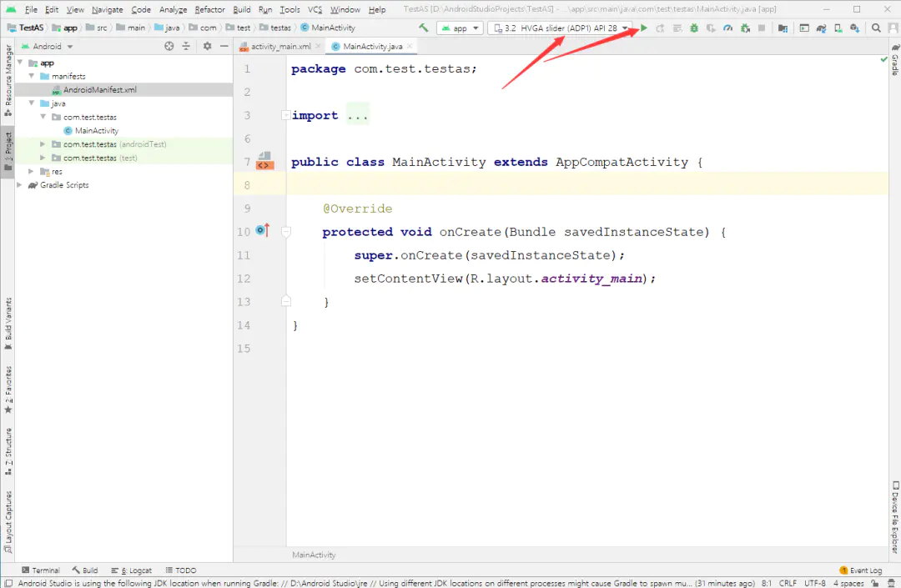The image size is (901, 588).
Task: Hide the Project panel with minus icon
Action: point(224,46)
